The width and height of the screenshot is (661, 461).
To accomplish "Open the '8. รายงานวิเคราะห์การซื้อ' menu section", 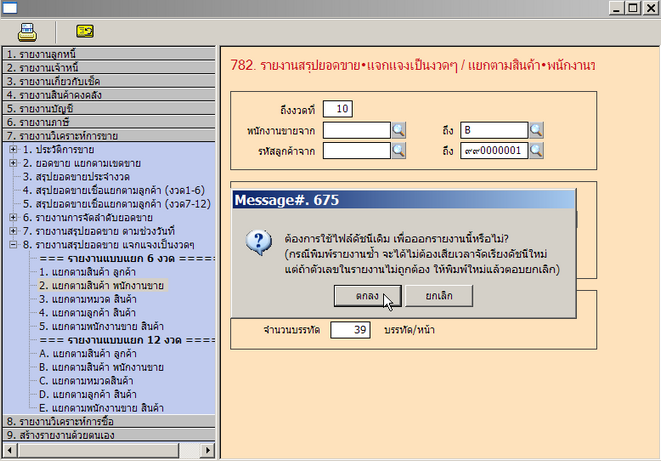I will tap(108, 422).
